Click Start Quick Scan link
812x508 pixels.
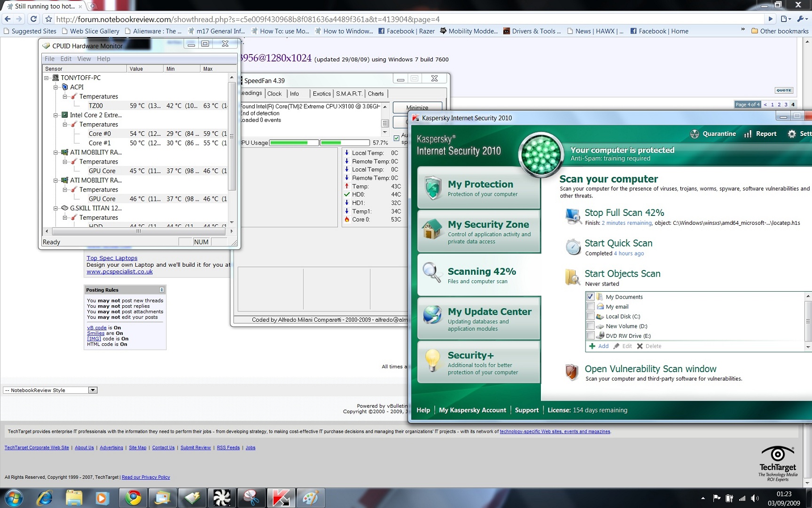pos(618,243)
